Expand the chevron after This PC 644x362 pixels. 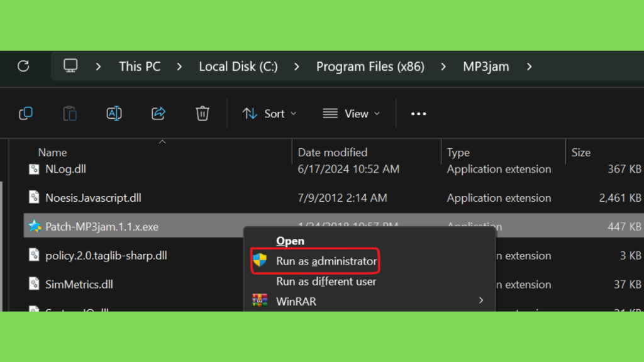pos(179,67)
